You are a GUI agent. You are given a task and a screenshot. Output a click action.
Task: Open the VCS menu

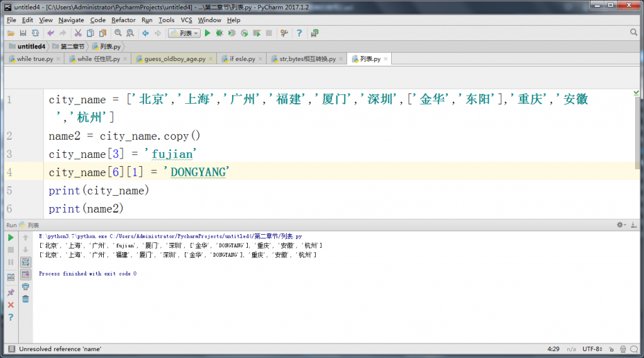coord(186,20)
